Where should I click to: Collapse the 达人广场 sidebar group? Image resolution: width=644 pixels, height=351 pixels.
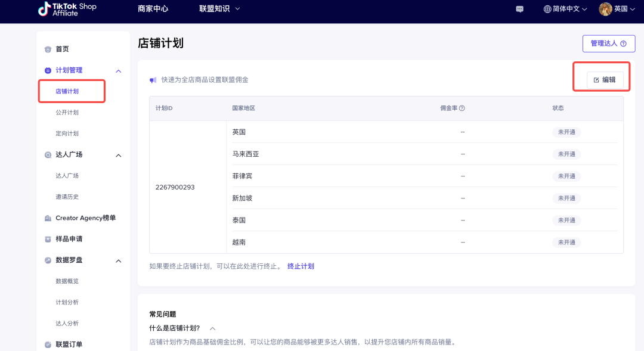[118, 156]
